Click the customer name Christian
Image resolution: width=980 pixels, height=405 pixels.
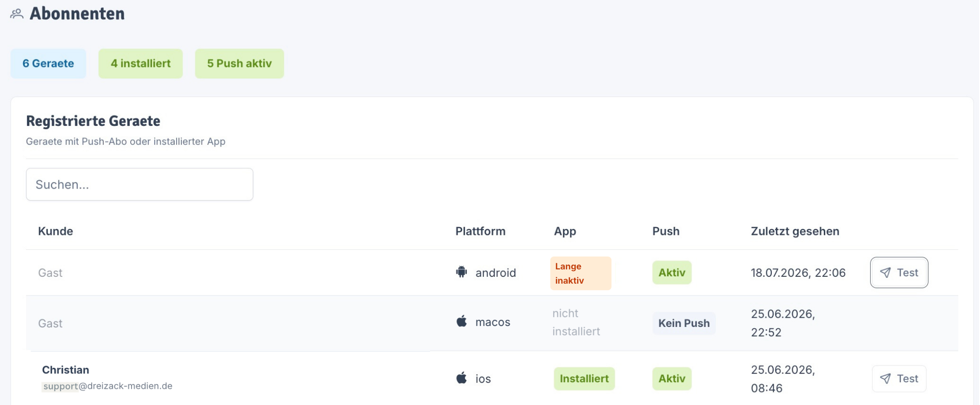point(66,370)
